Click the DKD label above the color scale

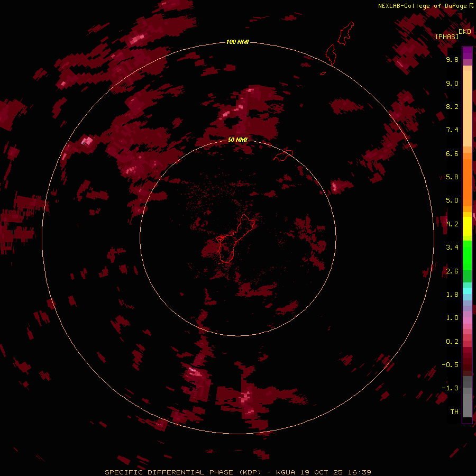465,31
